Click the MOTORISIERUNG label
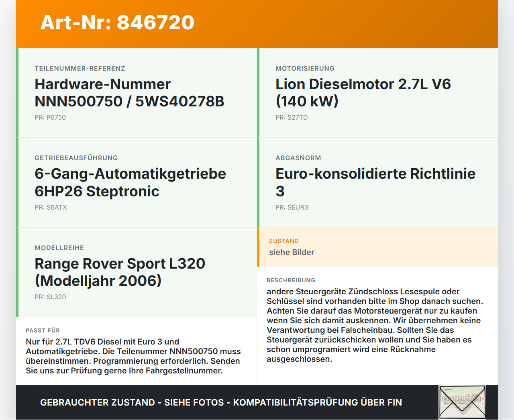This screenshot has width=514, height=420. point(305,69)
